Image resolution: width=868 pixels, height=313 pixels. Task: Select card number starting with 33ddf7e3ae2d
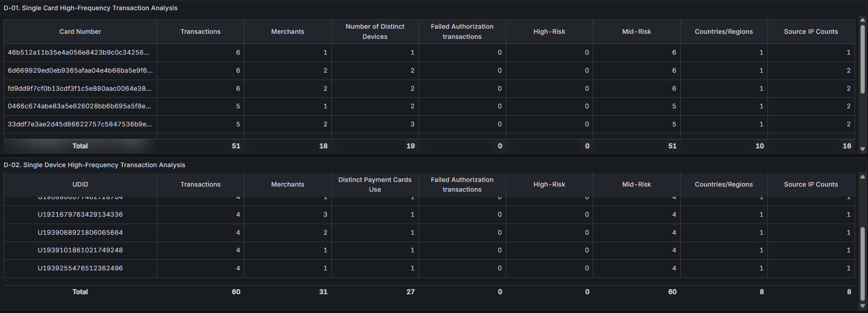(80, 124)
